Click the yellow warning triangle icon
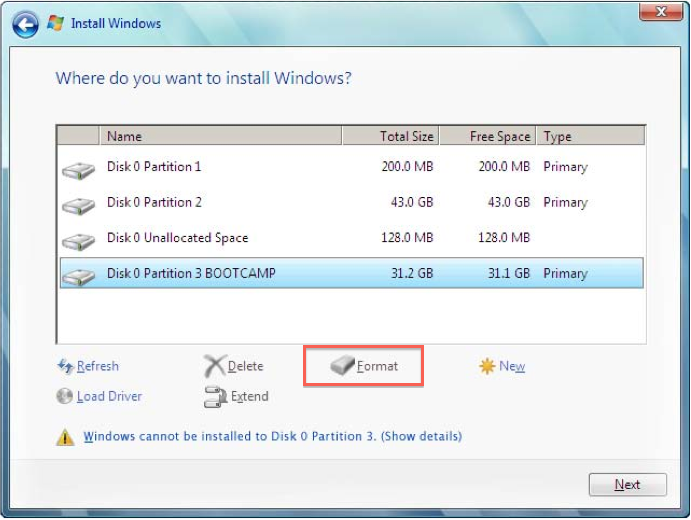691x520 pixels. pos(65,437)
